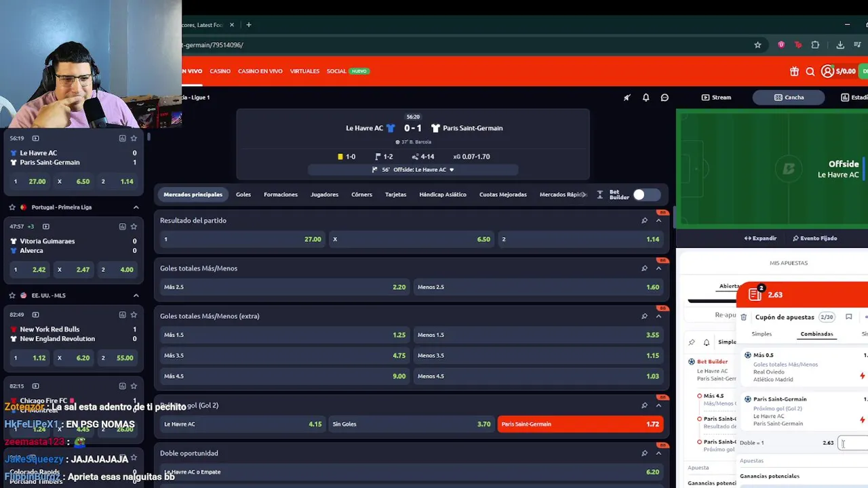Collapse the Próximo gol (Gol 2) market
The width and height of the screenshot is (868, 488).
pos(658,405)
